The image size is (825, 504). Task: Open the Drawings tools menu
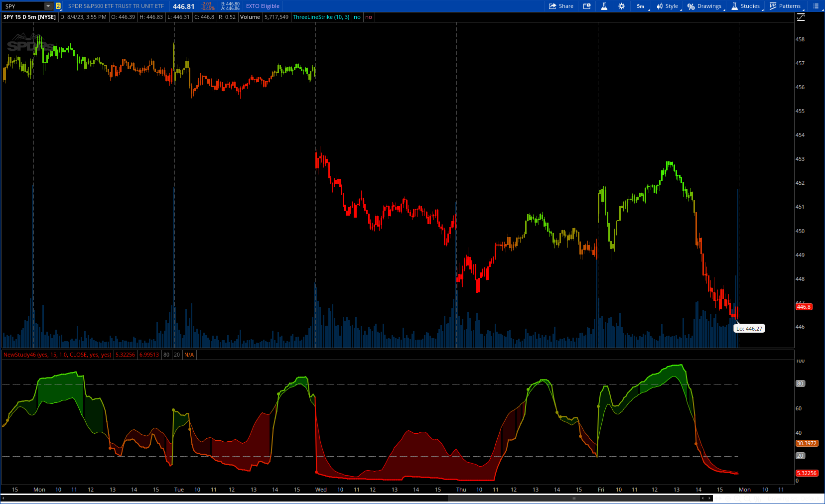click(704, 6)
